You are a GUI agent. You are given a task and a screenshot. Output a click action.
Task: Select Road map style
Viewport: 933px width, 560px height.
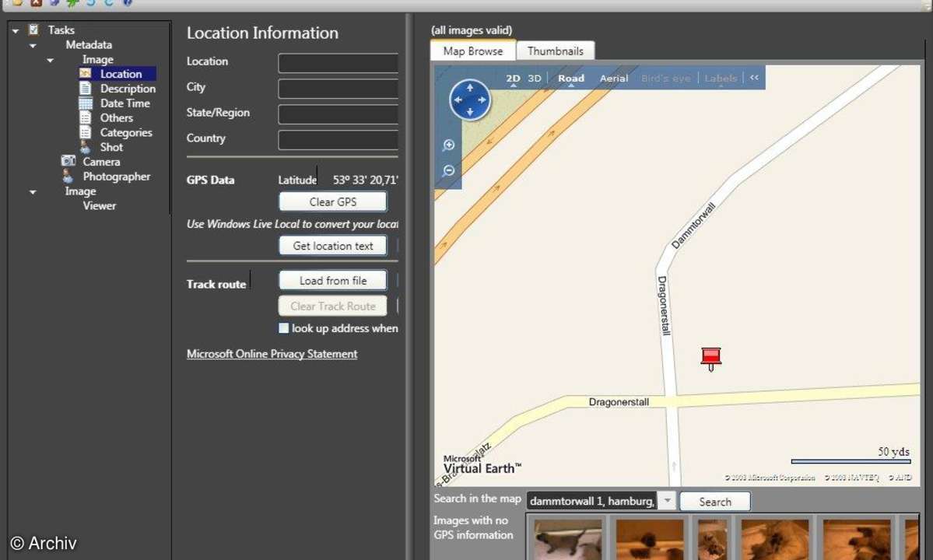click(570, 78)
